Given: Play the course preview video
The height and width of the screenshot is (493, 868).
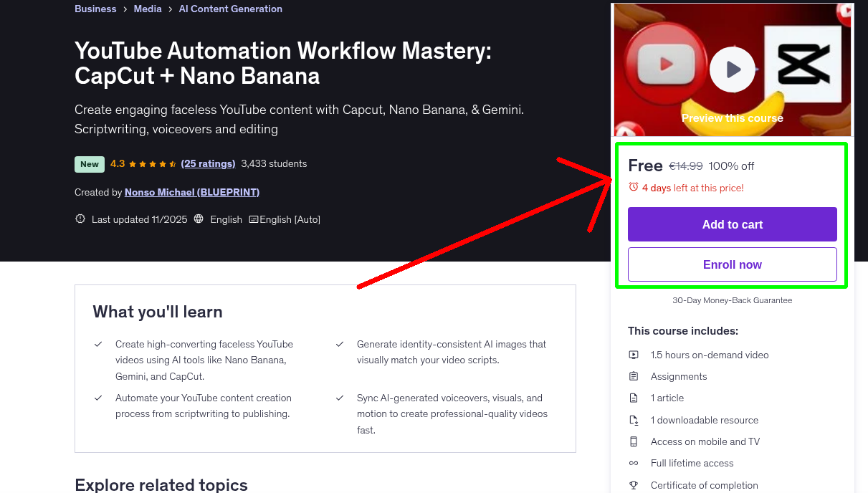Looking at the screenshot, I should [x=732, y=69].
